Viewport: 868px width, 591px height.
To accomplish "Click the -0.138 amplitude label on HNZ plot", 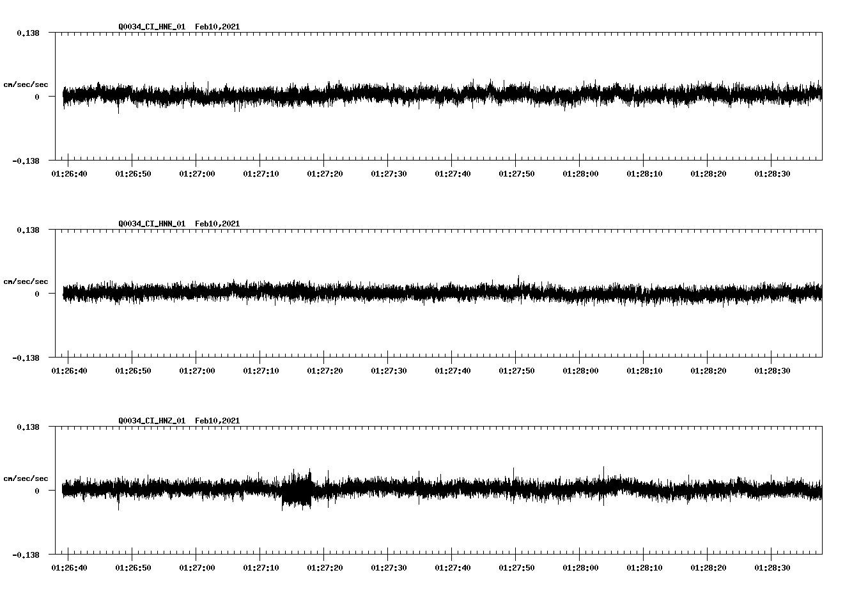I will click(26, 555).
